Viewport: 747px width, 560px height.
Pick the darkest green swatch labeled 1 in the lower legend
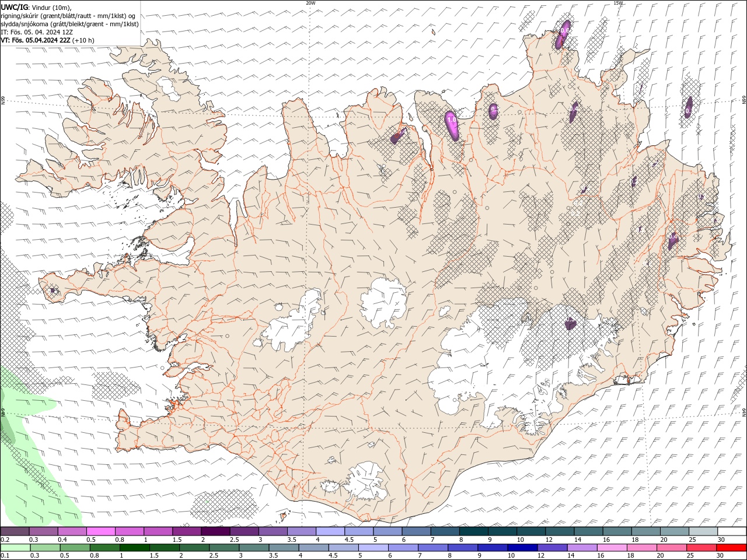point(134,547)
